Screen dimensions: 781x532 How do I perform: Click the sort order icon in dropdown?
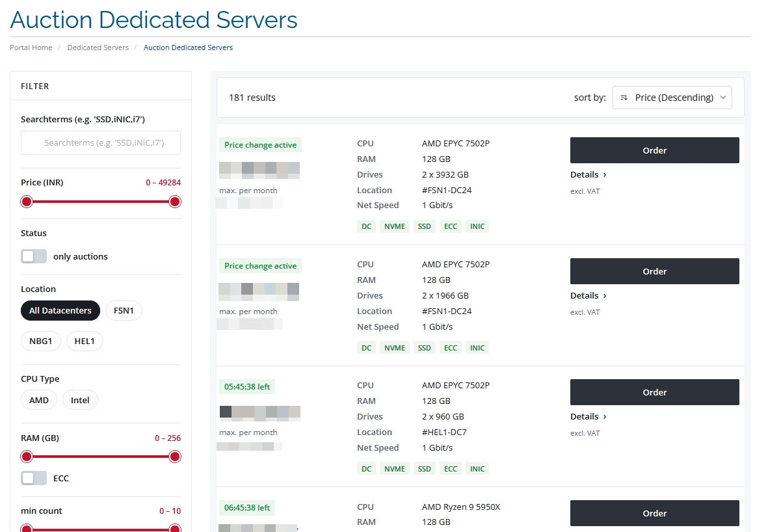coord(624,98)
